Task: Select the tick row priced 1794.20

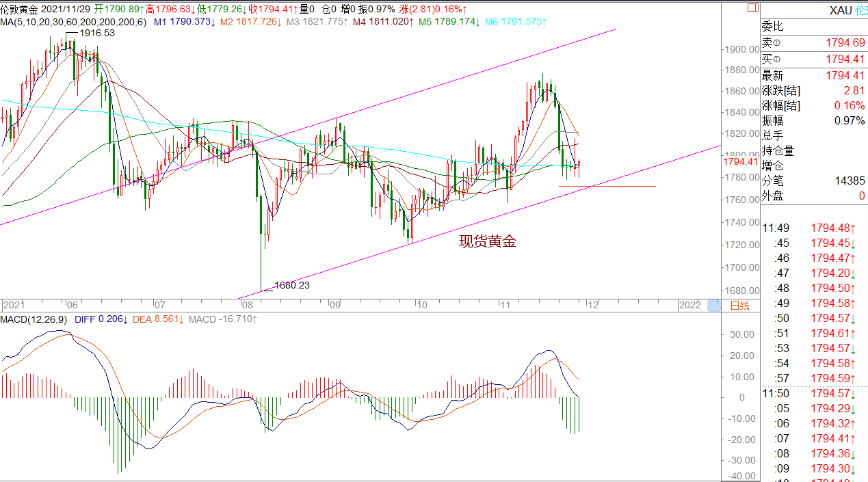Action: coord(814,273)
